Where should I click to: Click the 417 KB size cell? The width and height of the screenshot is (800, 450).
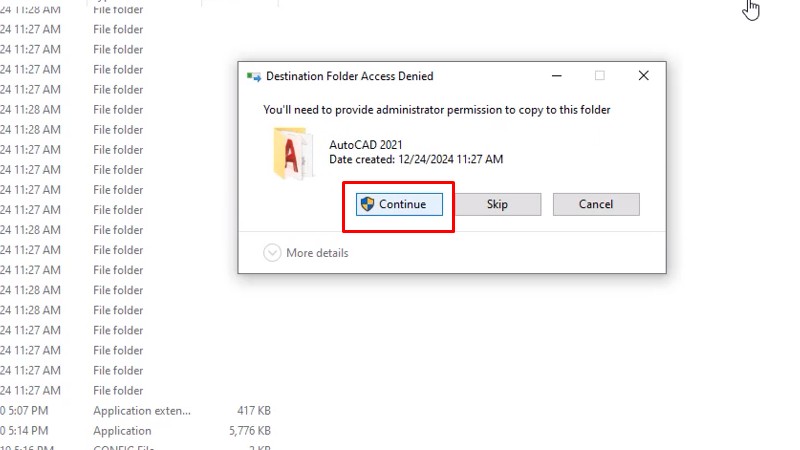pyautogui.click(x=254, y=410)
